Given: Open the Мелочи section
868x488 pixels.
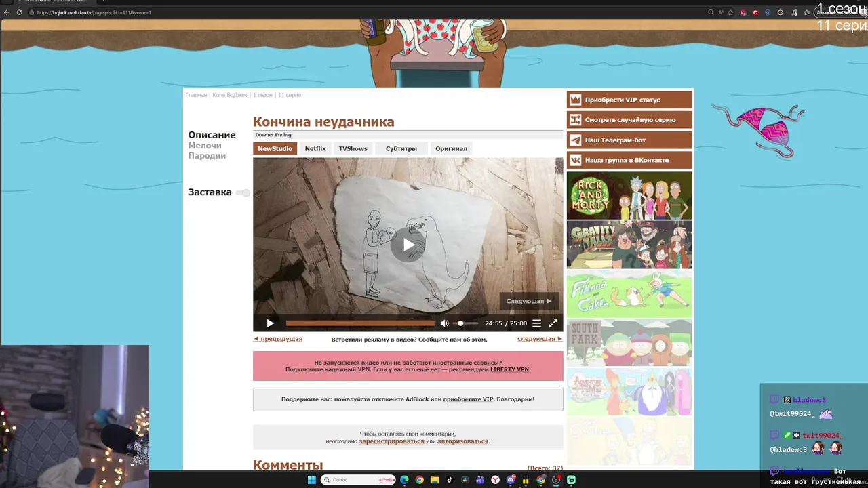Looking at the screenshot, I should click(205, 146).
